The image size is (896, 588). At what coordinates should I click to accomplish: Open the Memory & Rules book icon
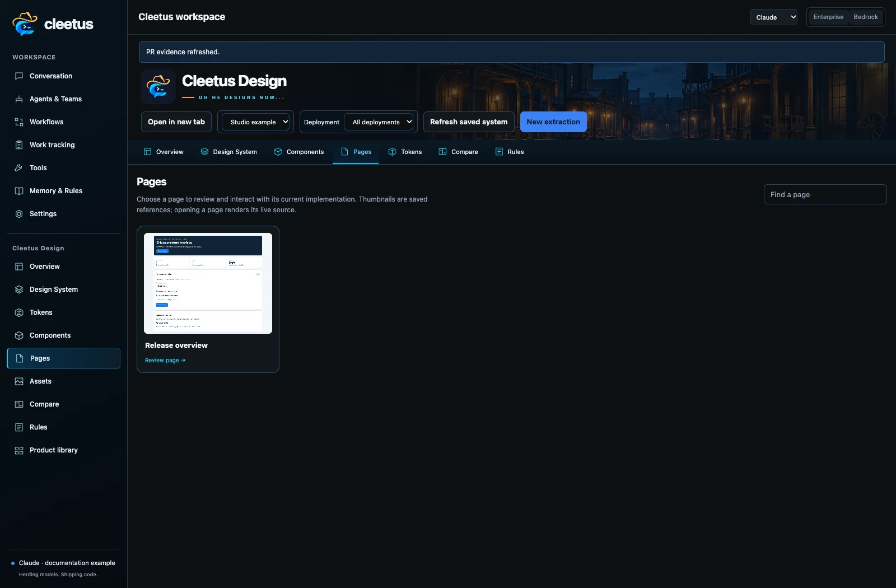pos(19,191)
